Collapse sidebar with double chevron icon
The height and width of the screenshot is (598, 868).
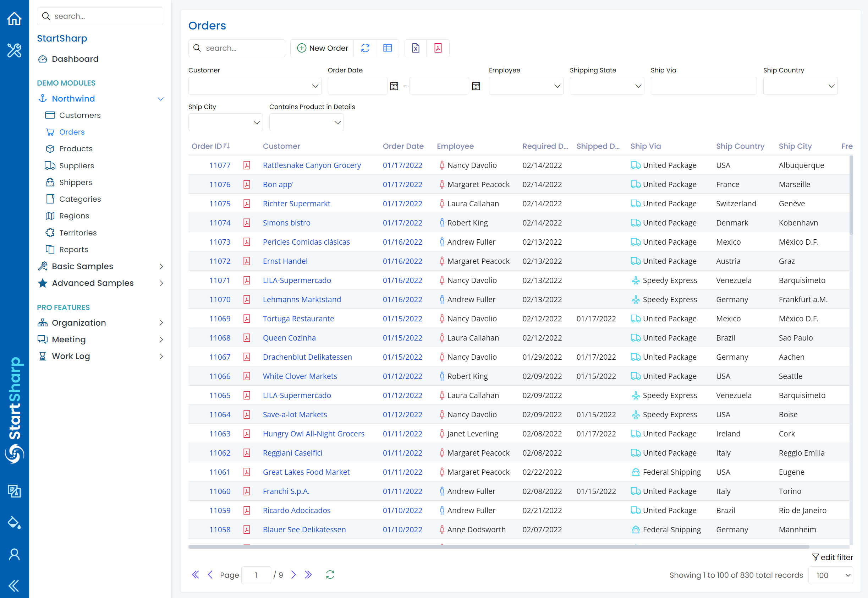pos(14,585)
